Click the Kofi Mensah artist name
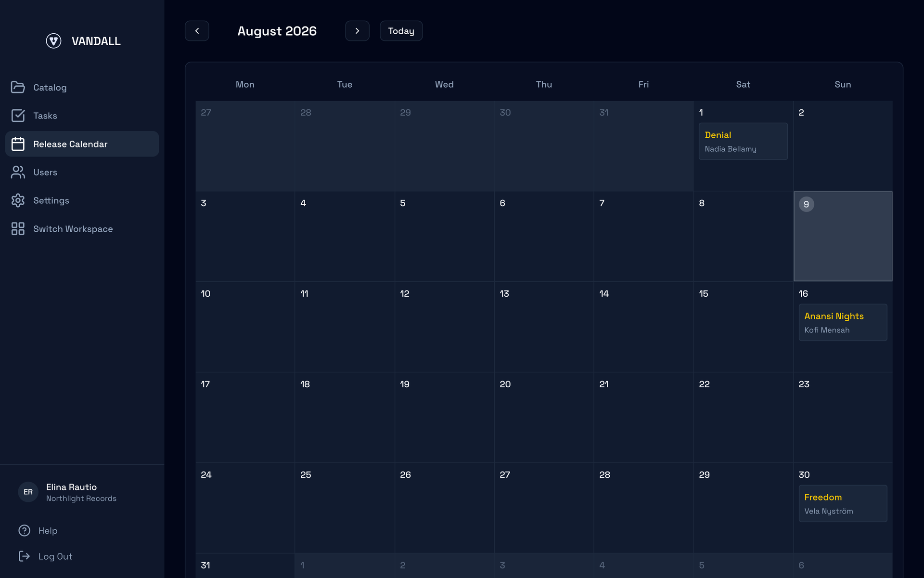This screenshot has width=924, height=578. click(x=827, y=330)
